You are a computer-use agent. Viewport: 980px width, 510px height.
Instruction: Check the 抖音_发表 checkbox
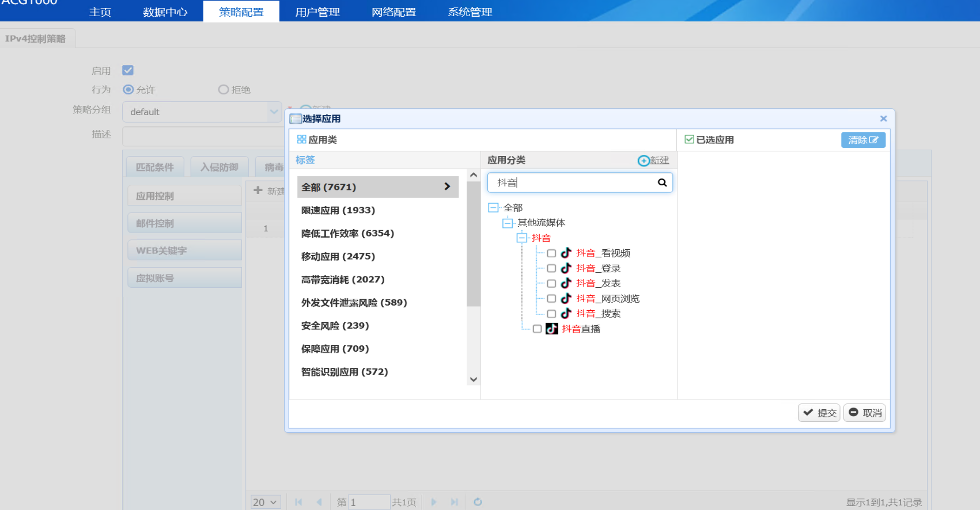(x=551, y=283)
